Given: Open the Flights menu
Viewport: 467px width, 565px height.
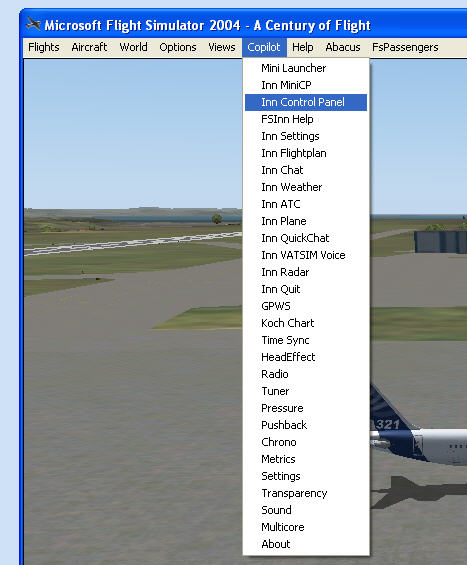Looking at the screenshot, I should pos(44,47).
